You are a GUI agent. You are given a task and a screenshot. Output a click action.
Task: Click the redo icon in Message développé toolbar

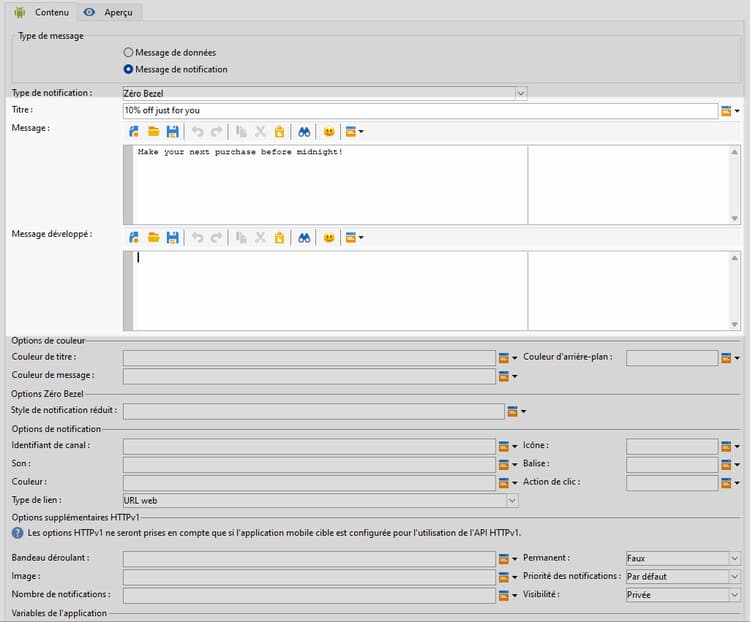(216, 237)
